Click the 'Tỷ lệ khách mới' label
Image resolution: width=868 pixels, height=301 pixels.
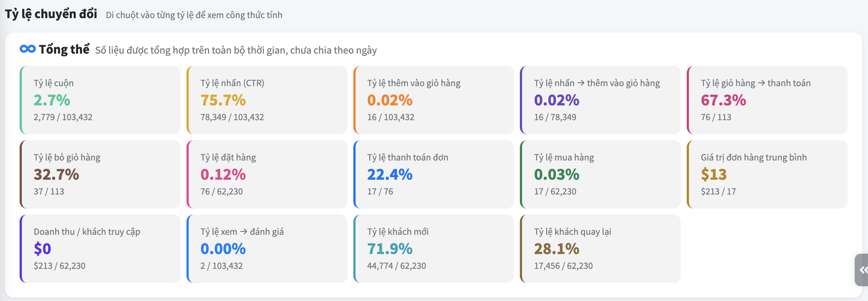click(x=398, y=231)
